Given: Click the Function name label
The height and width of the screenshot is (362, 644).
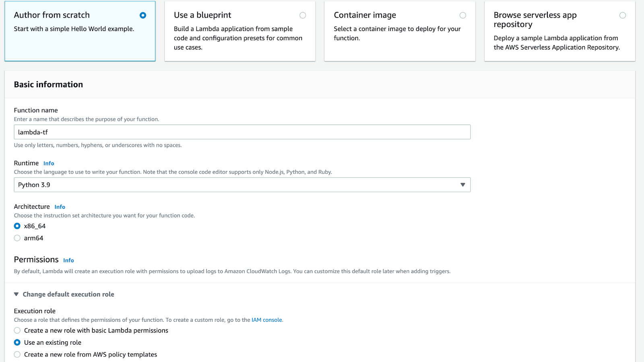Looking at the screenshot, I should tap(36, 110).
